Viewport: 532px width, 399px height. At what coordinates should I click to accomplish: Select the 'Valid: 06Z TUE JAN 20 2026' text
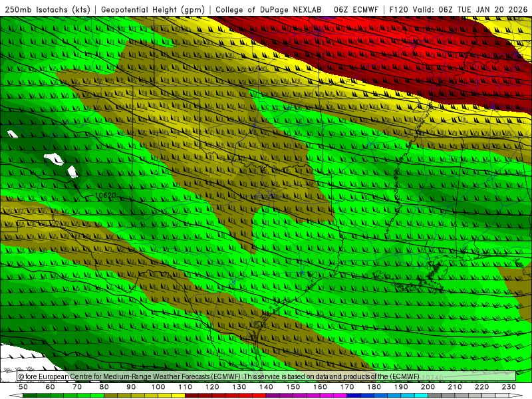pos(470,10)
